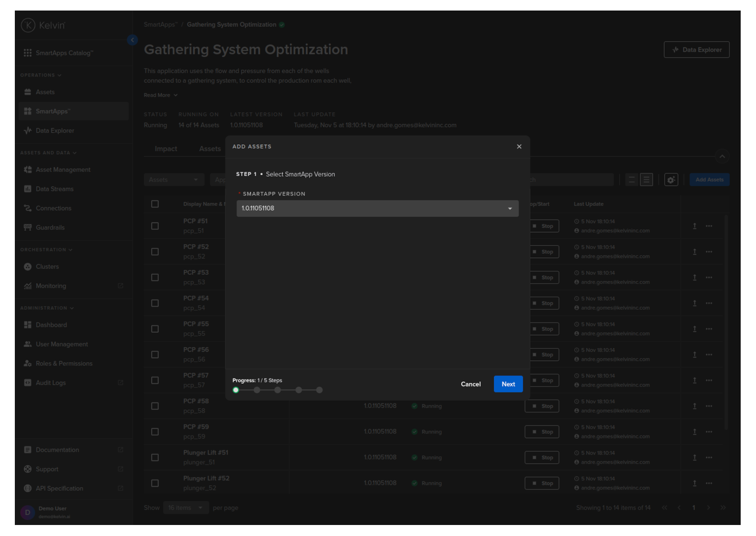The width and height of the screenshot is (756, 536).
Task: Check the Plunger Lift #51 row
Action: coord(155,458)
